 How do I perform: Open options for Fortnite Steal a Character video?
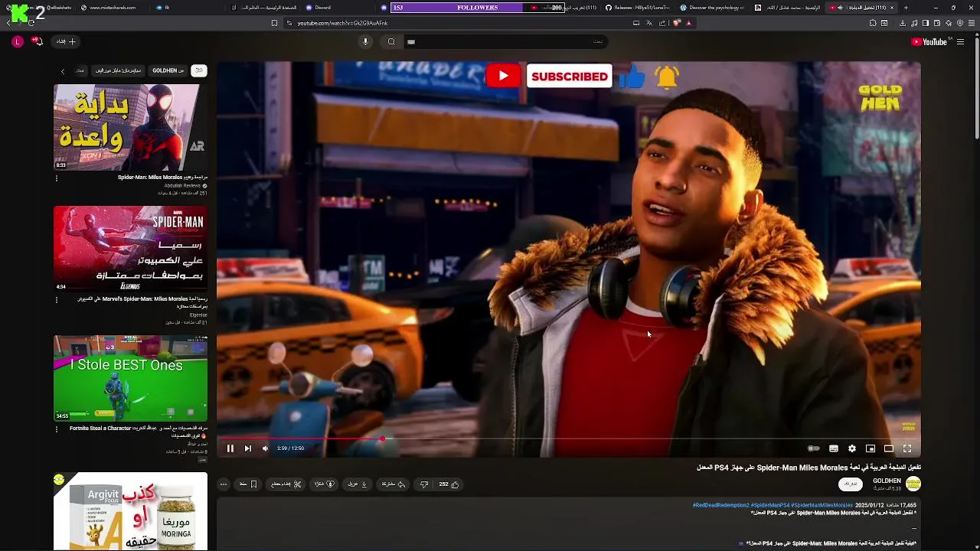point(56,429)
